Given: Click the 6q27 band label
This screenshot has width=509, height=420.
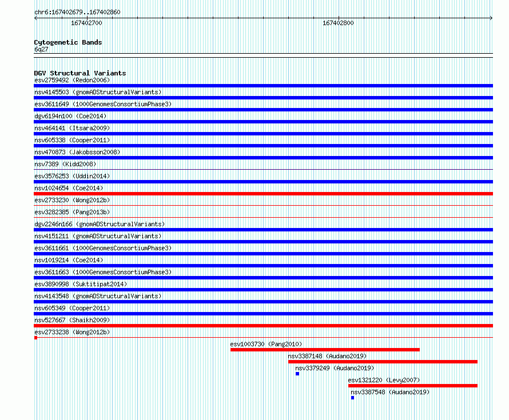Looking at the screenshot, I should (41, 49).
